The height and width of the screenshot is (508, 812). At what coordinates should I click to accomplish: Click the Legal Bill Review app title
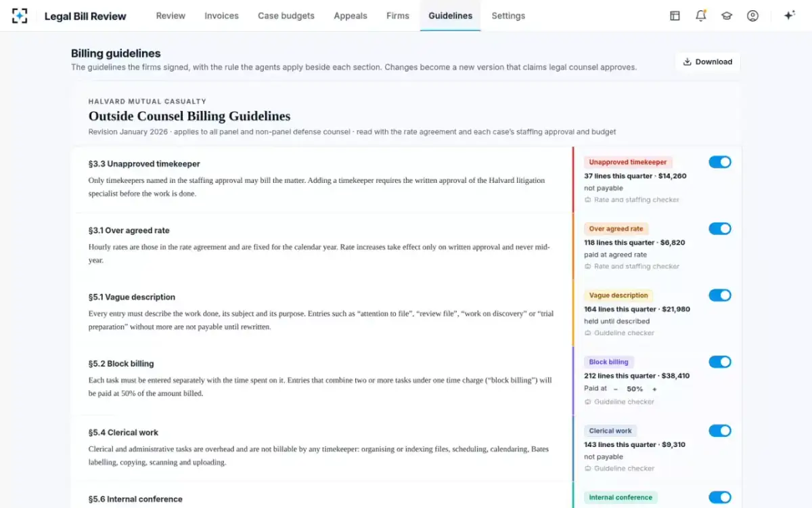(x=85, y=16)
